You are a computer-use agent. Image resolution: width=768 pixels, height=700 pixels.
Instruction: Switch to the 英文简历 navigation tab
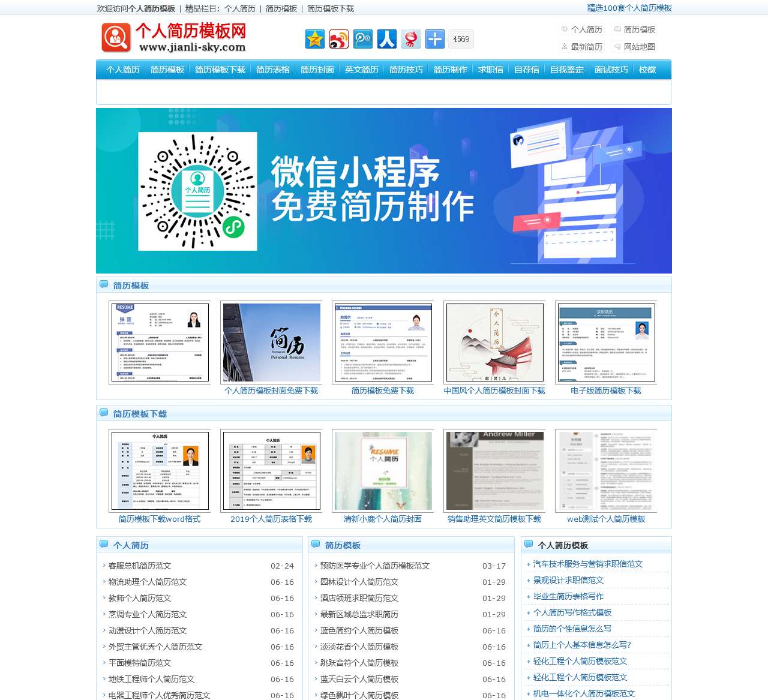pos(361,70)
